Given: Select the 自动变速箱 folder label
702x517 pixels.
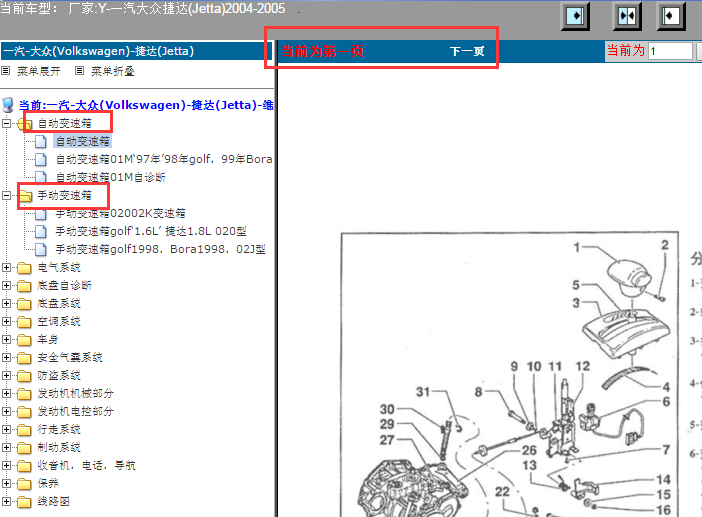Looking at the screenshot, I should point(64,123).
